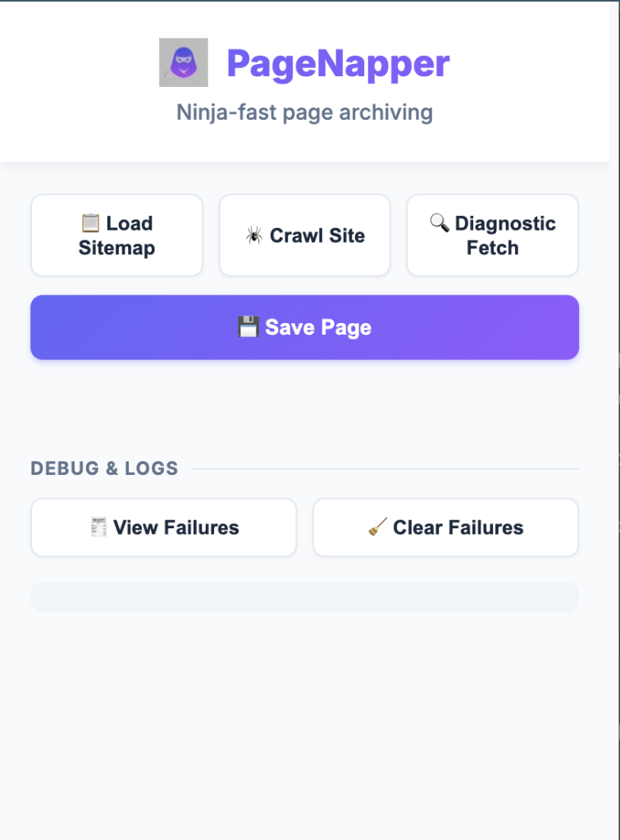This screenshot has width=620, height=840.
Task: Click the empty status bar below the buttons
Action: [304, 597]
